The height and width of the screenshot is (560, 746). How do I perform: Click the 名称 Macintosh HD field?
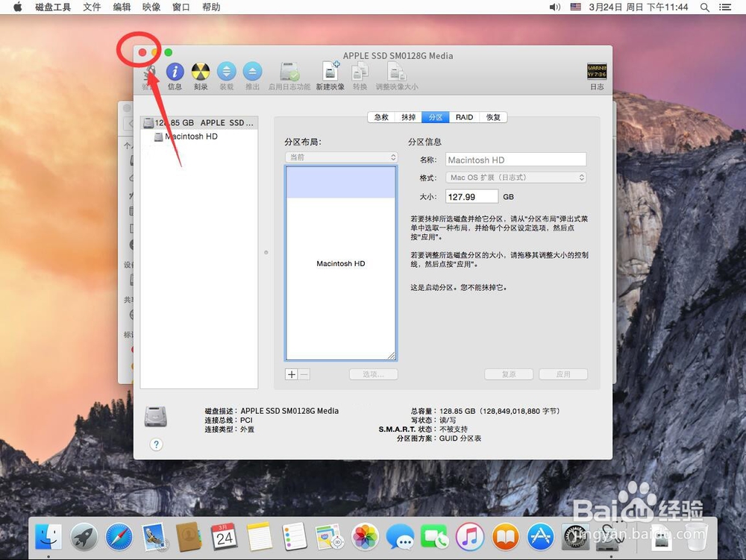click(x=515, y=160)
